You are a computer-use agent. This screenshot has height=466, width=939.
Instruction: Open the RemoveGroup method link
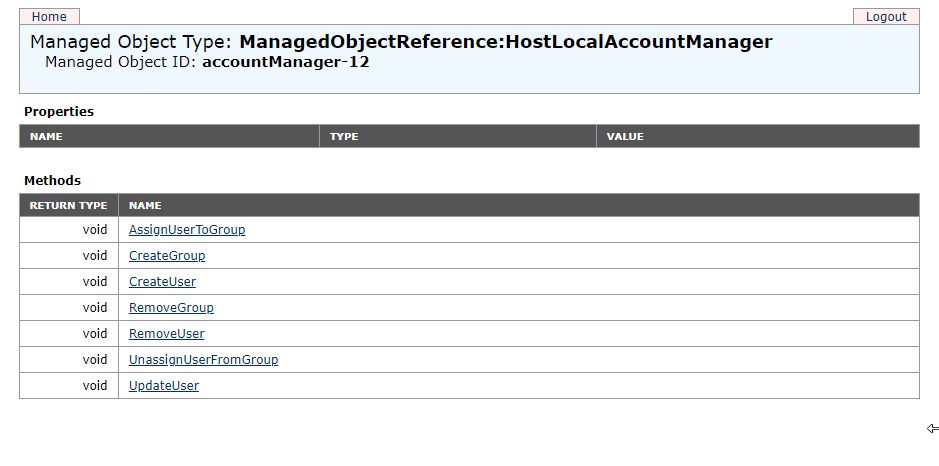point(171,308)
